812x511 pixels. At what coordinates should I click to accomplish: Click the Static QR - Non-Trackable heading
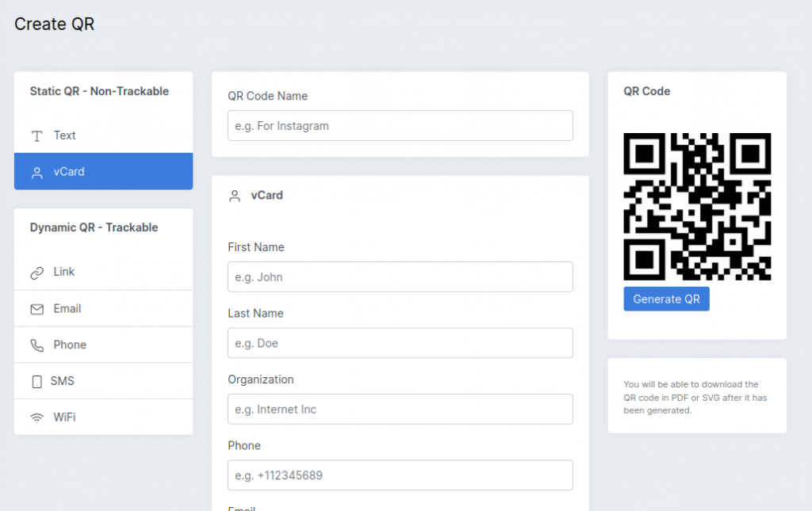(99, 91)
